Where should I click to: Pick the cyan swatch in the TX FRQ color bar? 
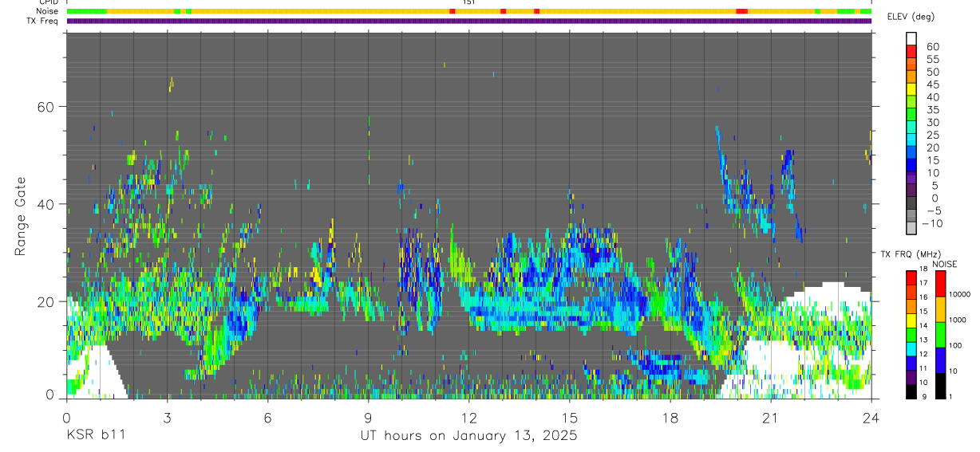pyautogui.click(x=911, y=348)
